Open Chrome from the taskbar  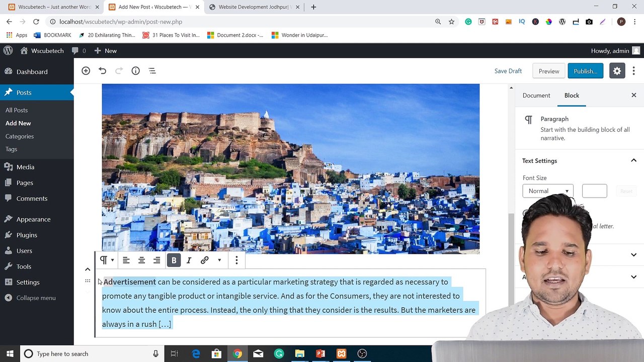click(x=237, y=353)
